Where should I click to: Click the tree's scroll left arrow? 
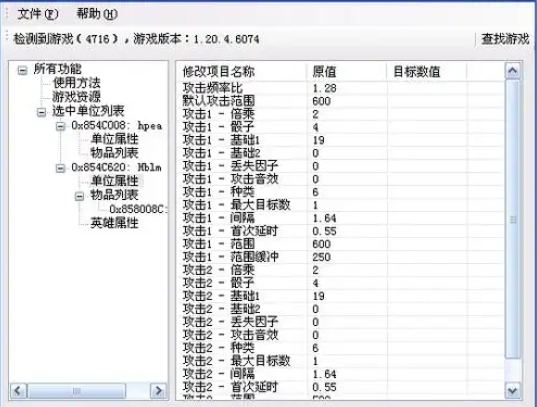click(18, 391)
